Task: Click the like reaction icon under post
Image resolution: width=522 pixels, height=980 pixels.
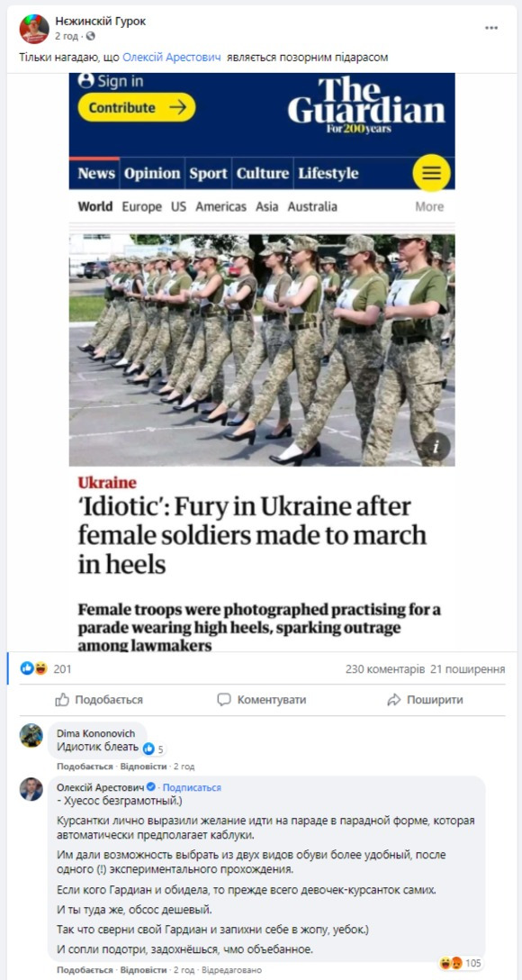Action: (x=27, y=668)
